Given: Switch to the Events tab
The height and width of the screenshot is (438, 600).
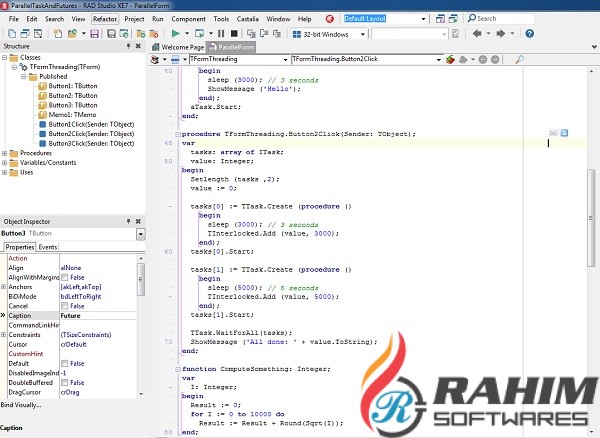Looking at the screenshot, I should coord(48,247).
